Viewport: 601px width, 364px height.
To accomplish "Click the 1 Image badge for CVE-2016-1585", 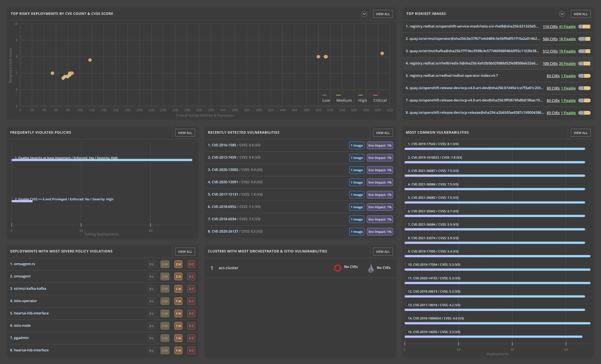I will (x=356, y=145).
